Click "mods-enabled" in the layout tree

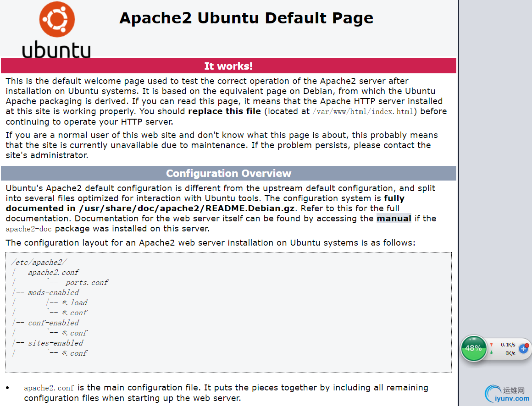pyautogui.click(x=53, y=292)
